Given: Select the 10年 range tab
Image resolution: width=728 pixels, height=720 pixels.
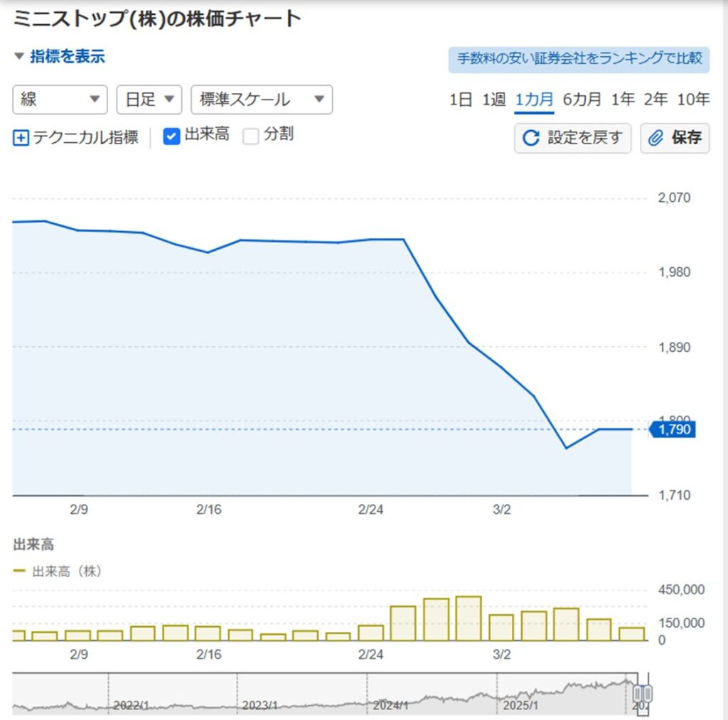Looking at the screenshot, I should pos(692,100).
